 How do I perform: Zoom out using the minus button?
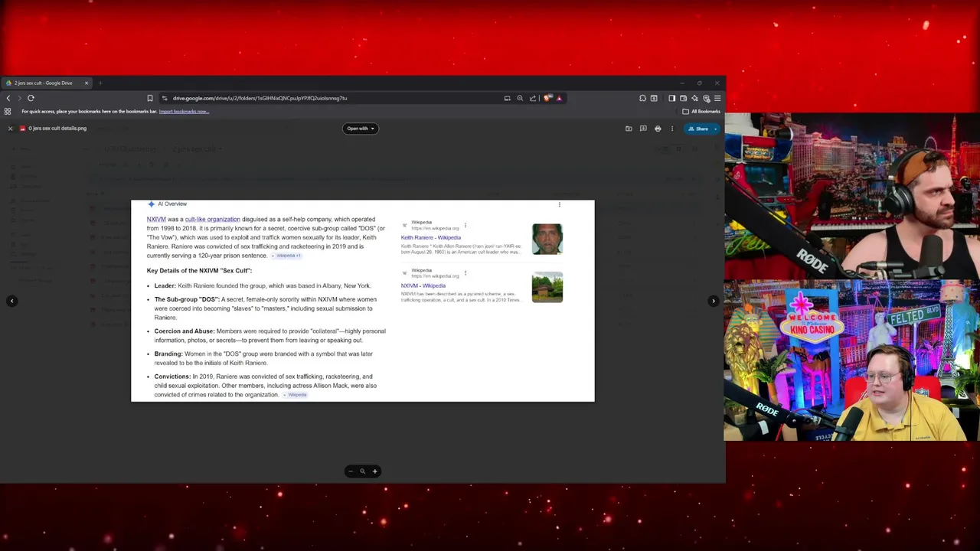click(350, 471)
